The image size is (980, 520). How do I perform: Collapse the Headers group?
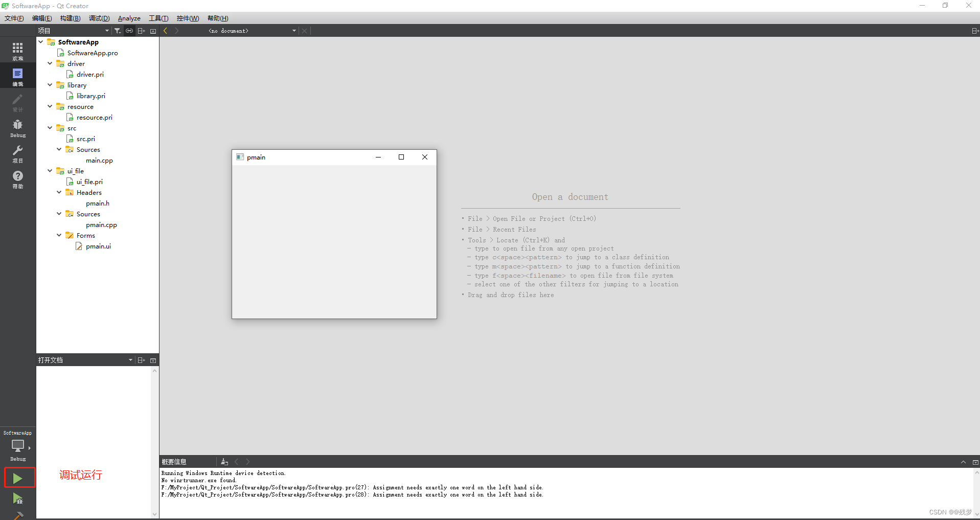coord(59,192)
